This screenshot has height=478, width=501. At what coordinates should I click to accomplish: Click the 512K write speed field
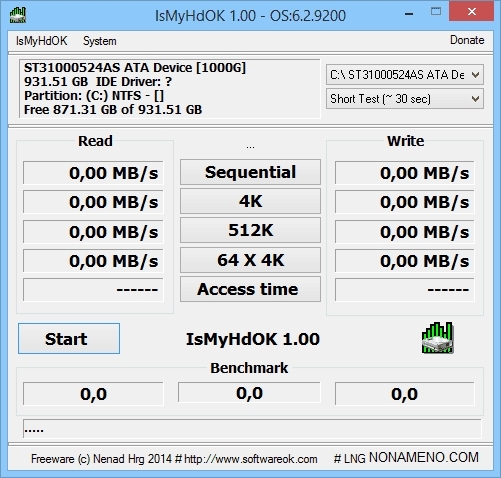coord(405,231)
